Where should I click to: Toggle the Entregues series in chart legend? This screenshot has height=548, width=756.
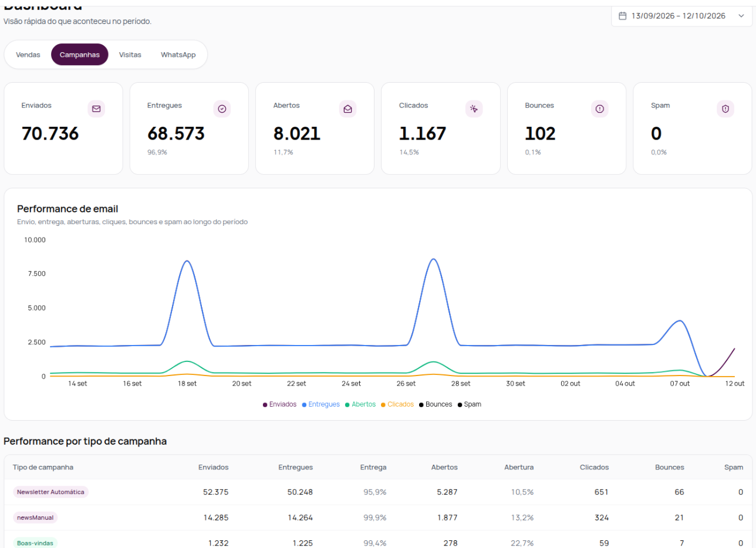(x=320, y=404)
